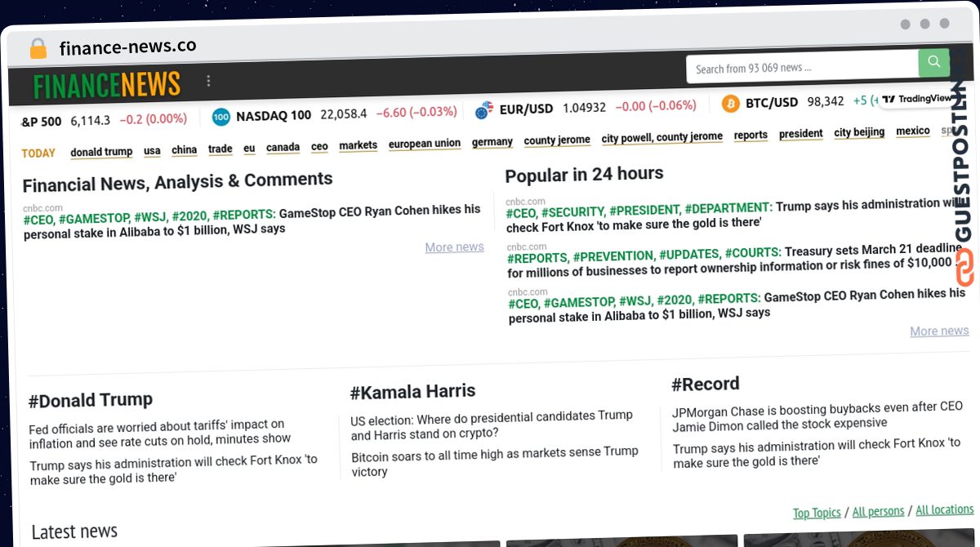This screenshot has height=547, width=980.
Task: Open the #Record section heading
Action: (x=706, y=385)
